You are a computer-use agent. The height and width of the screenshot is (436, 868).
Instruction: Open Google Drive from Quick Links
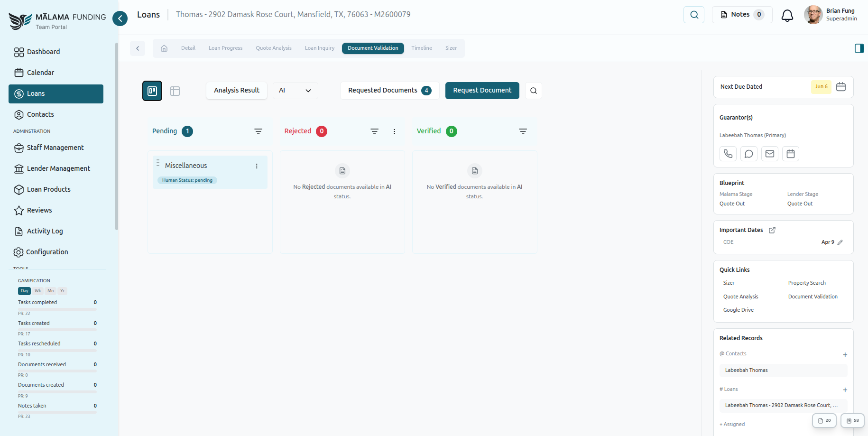coord(738,310)
